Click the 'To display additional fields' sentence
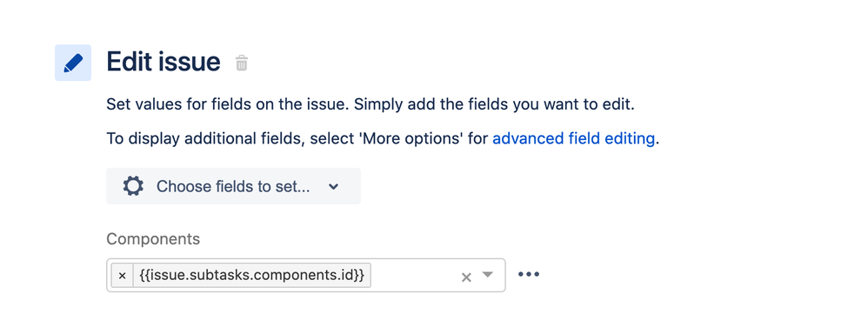The width and height of the screenshot is (868, 314). pyautogui.click(x=382, y=138)
